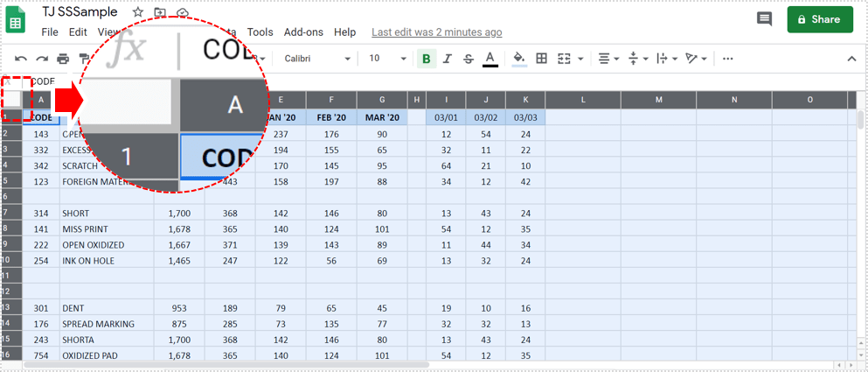Image resolution: width=868 pixels, height=372 pixels.
Task: Toggle bold formatting
Action: coord(427,59)
